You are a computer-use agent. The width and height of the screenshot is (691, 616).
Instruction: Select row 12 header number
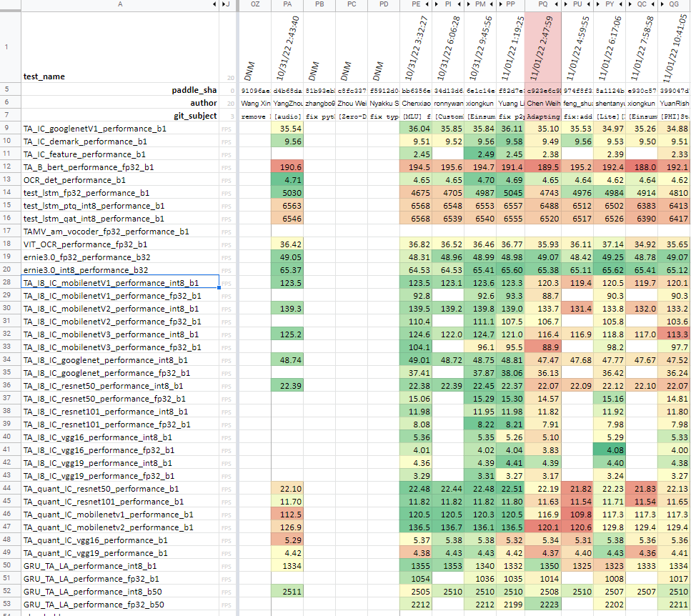(x=6, y=167)
